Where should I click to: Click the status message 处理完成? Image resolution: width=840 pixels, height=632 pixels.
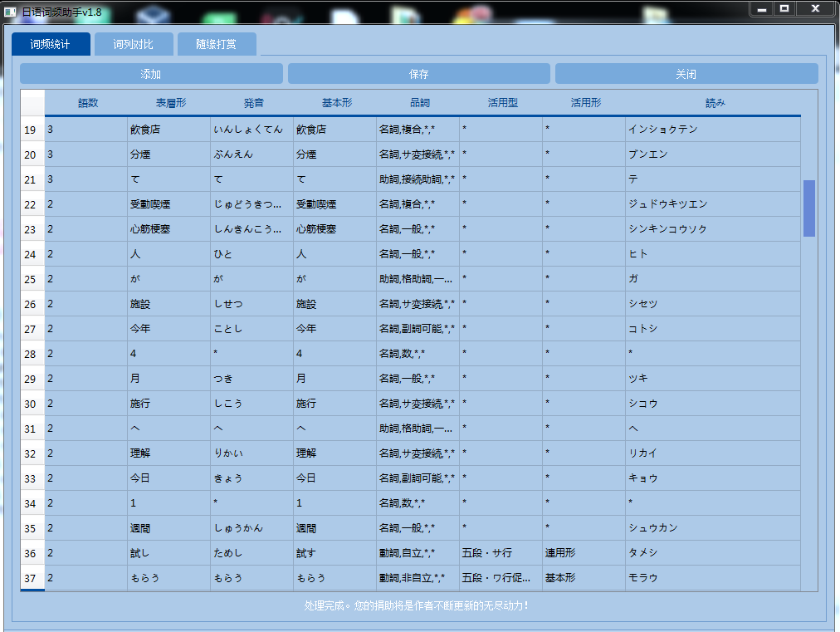pyautogui.click(x=417, y=605)
